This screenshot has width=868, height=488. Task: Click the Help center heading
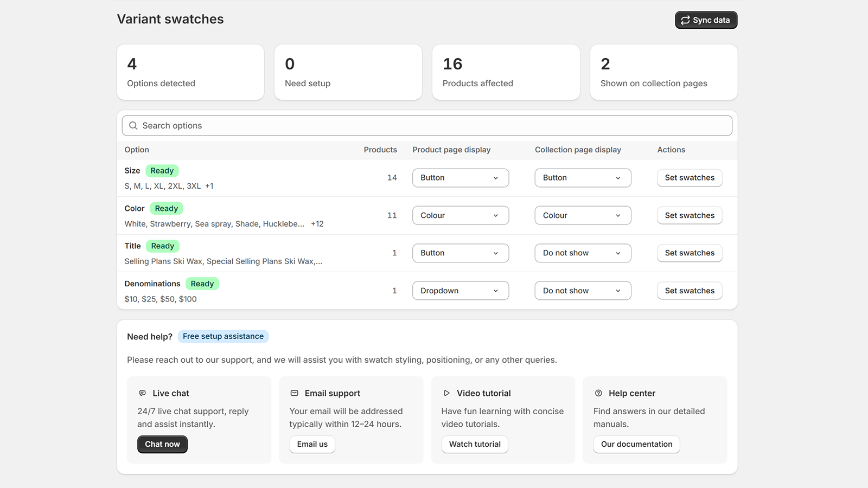(x=632, y=393)
